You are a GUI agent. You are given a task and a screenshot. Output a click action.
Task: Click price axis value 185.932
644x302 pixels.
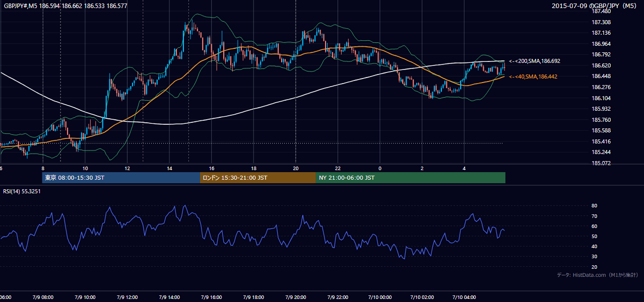tap(601, 109)
